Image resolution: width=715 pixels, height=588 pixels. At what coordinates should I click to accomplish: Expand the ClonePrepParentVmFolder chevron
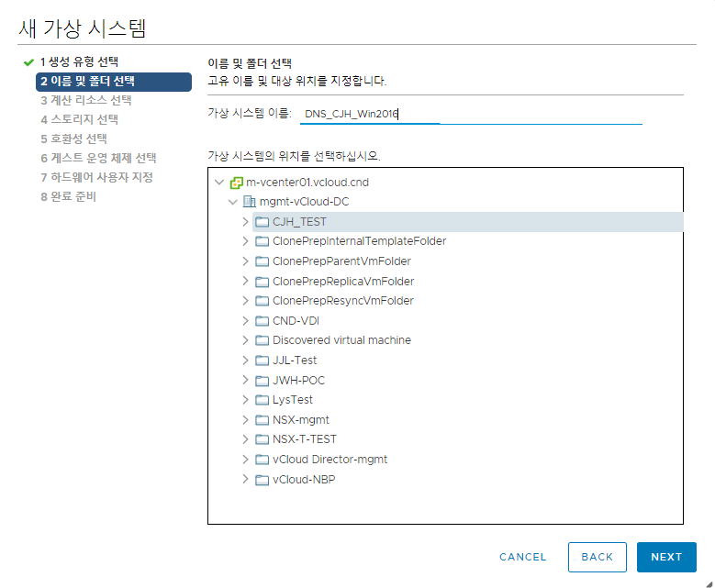245,261
